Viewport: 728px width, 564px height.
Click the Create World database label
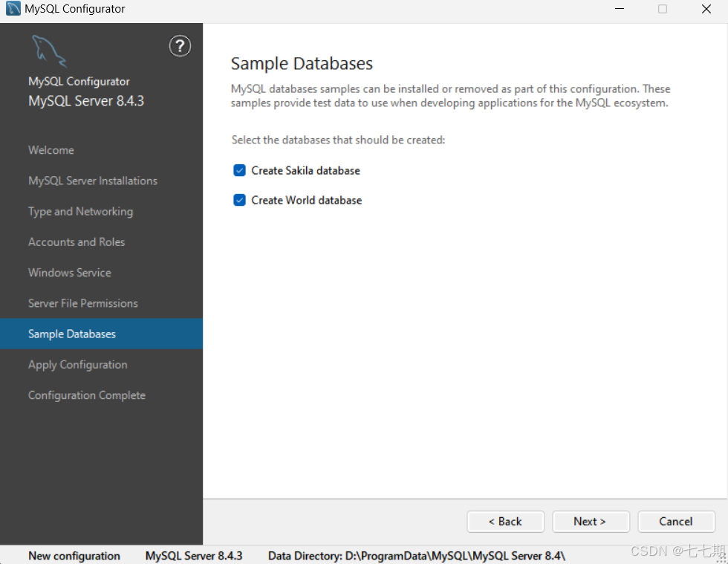tap(306, 200)
